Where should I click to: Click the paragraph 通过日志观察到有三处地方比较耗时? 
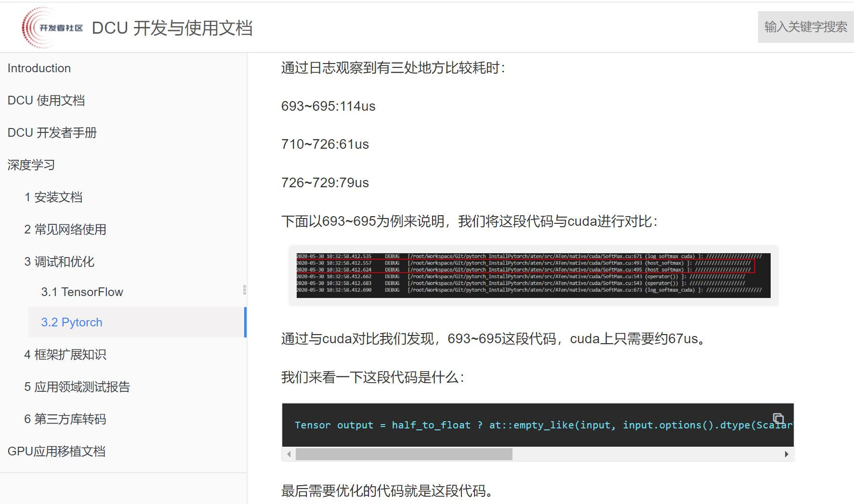(x=393, y=68)
